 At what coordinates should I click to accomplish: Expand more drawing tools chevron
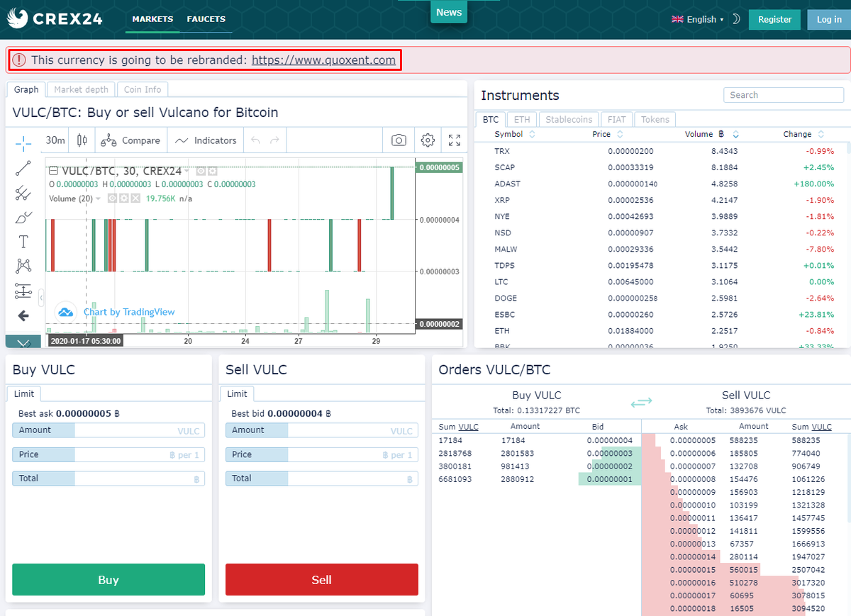[23, 342]
